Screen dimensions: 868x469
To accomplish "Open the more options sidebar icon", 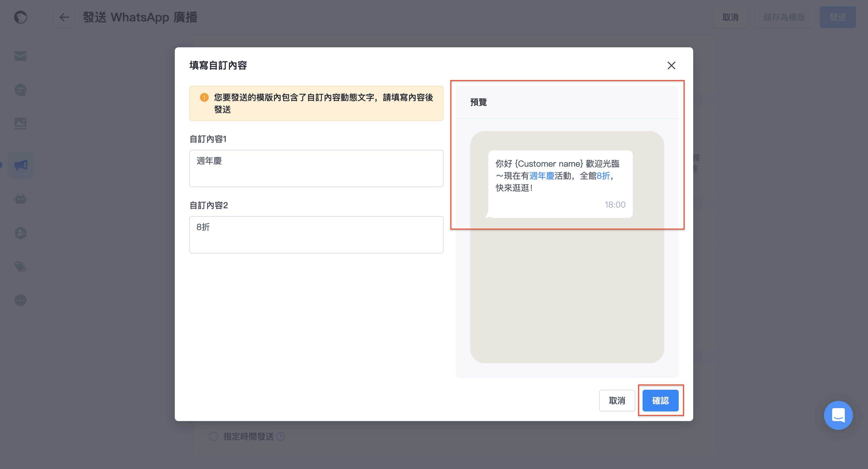I will point(20,300).
